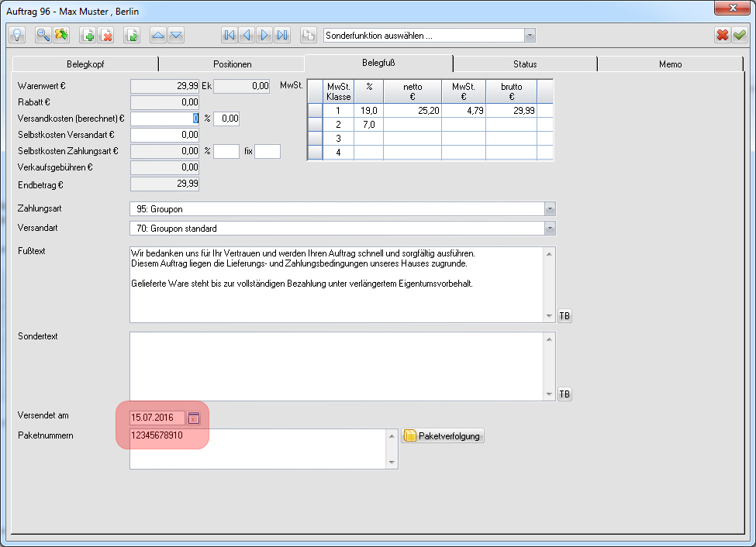Click the Selbstkosten Zahlungsart fix field
Viewport: 756px width, 547px height.
[268, 151]
